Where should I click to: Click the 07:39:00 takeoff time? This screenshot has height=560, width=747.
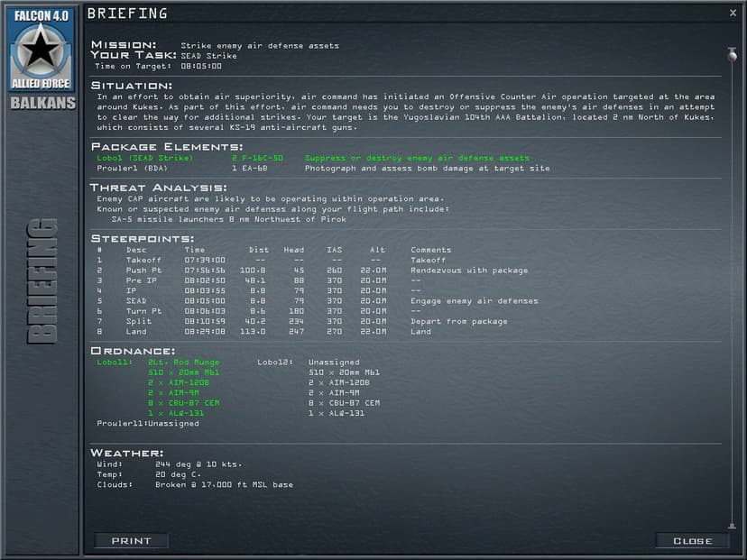tap(205, 260)
